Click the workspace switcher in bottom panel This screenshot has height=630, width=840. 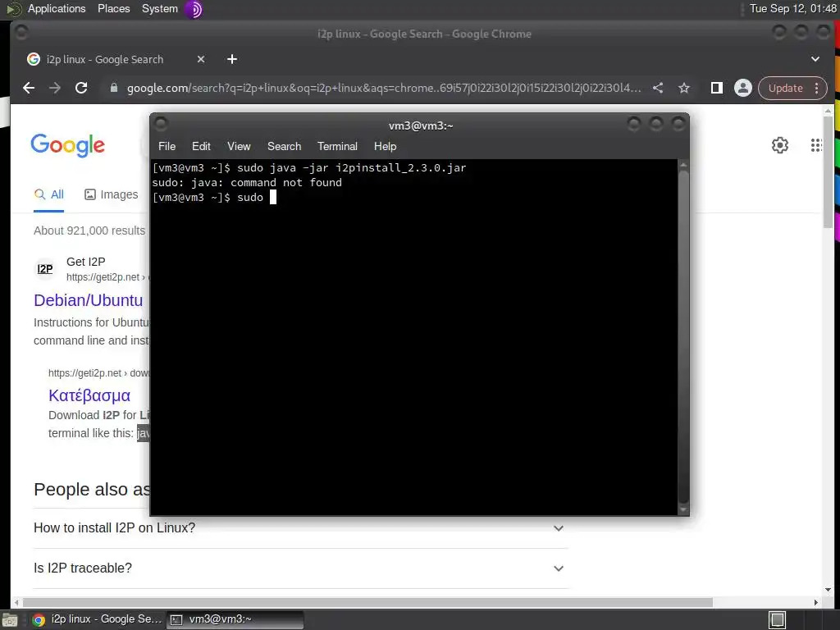click(x=778, y=620)
